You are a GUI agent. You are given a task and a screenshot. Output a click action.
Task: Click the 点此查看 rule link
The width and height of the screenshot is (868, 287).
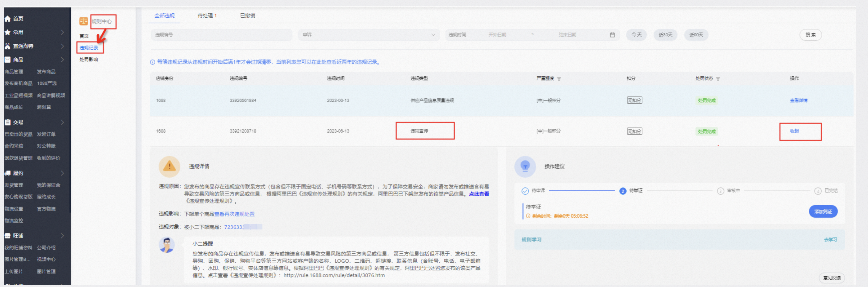(479, 194)
